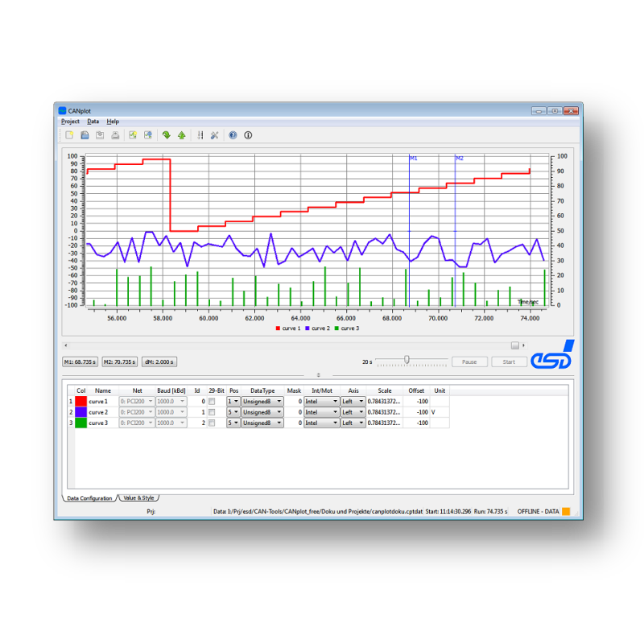
Task: Click the green upward arrow toolbar icon
Action: click(182, 135)
